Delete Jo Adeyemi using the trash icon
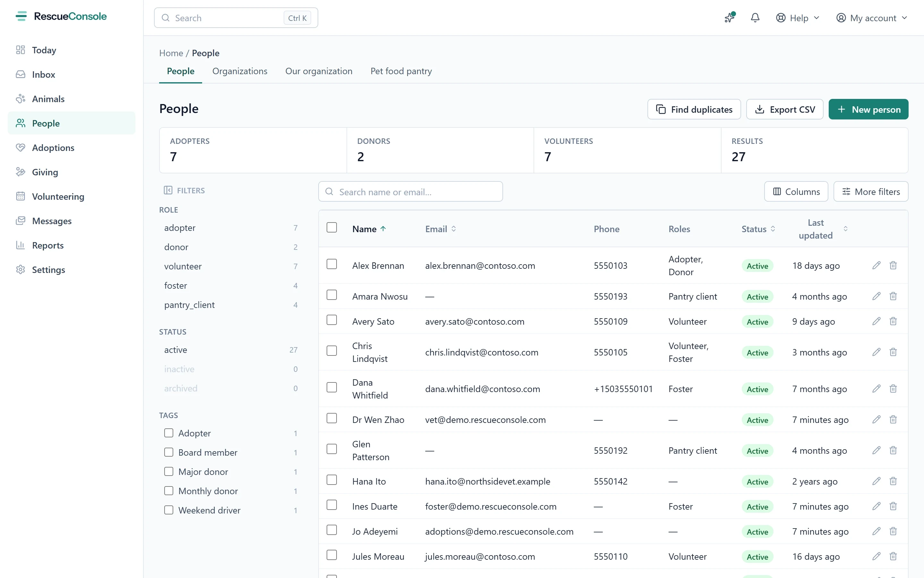The image size is (924, 578). point(893,531)
